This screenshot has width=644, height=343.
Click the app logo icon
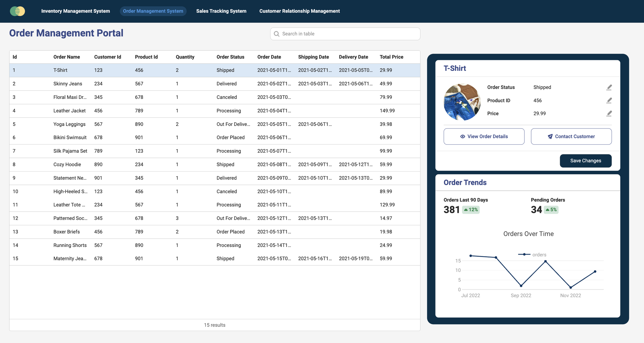17,11
